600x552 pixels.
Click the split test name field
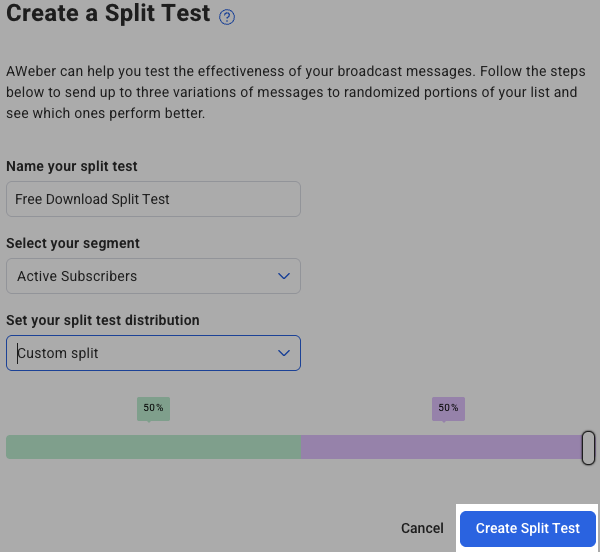[x=153, y=199]
